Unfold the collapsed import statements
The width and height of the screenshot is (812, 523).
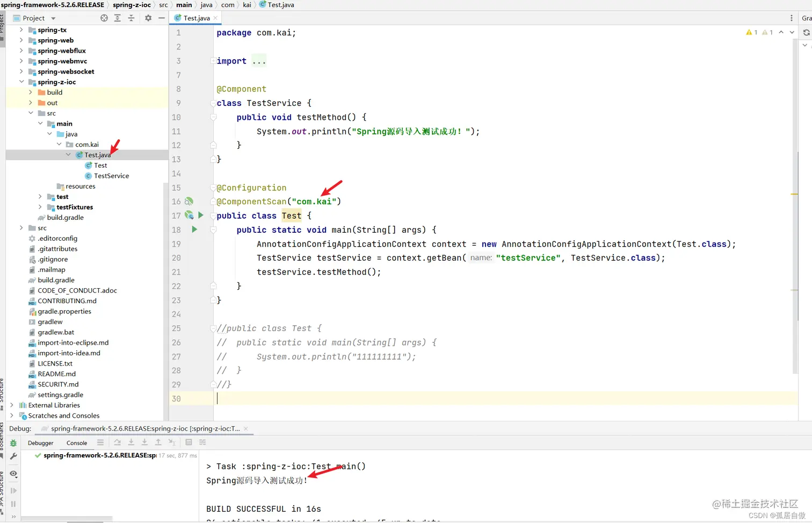point(213,61)
